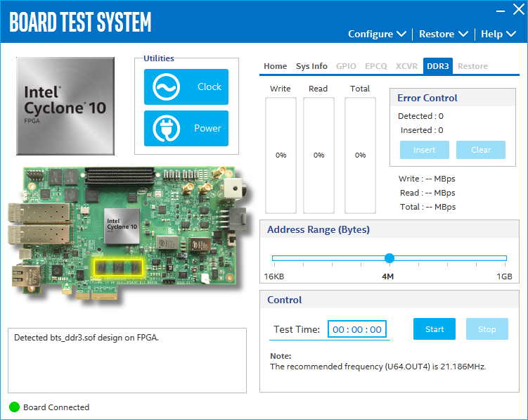Click the Clear errors button

(481, 150)
